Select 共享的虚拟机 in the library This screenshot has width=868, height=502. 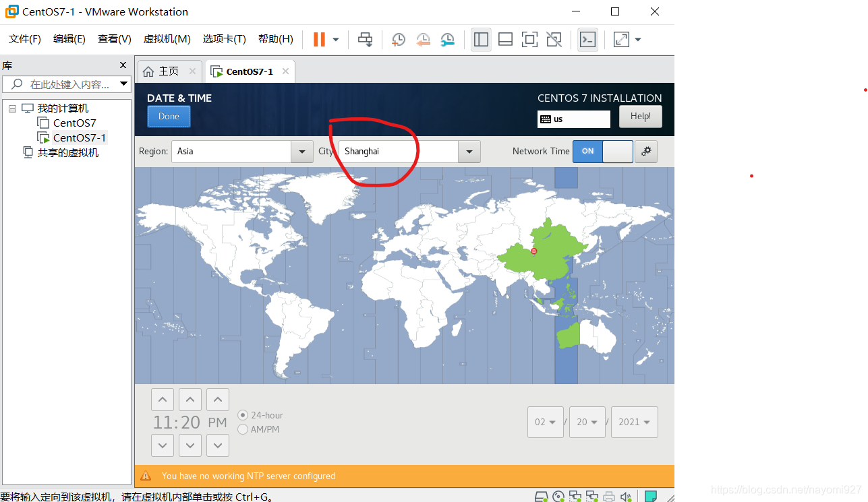(x=67, y=152)
